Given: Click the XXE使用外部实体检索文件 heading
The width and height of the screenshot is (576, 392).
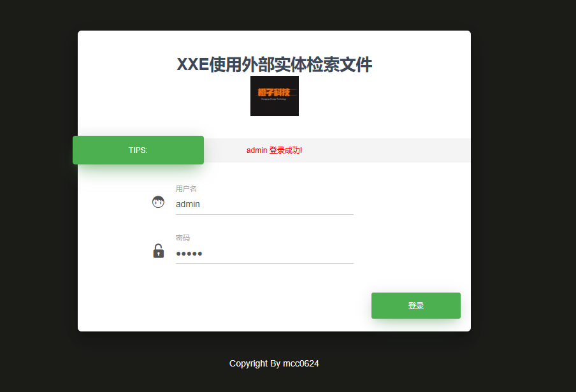Looking at the screenshot, I should coord(275,64).
